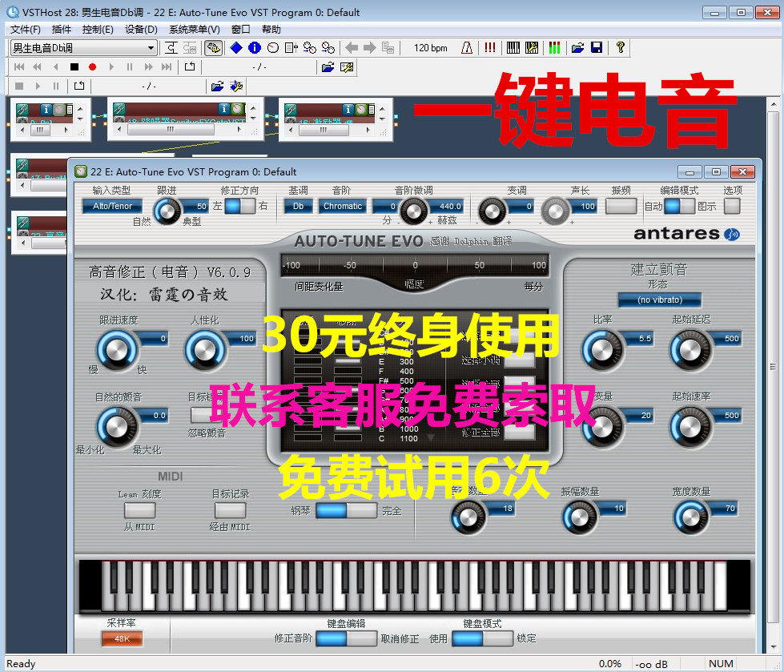Click the gray left arrow toolbar icon

click(352, 48)
